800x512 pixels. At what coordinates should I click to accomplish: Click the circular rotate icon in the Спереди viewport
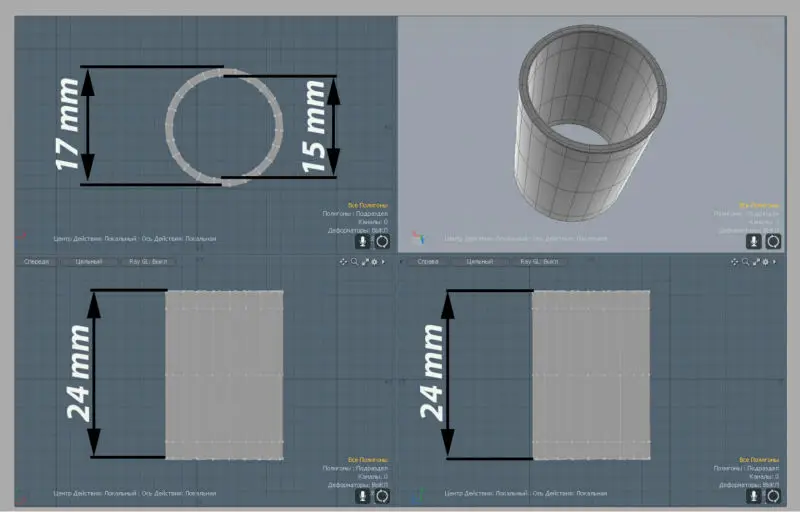coord(382,496)
